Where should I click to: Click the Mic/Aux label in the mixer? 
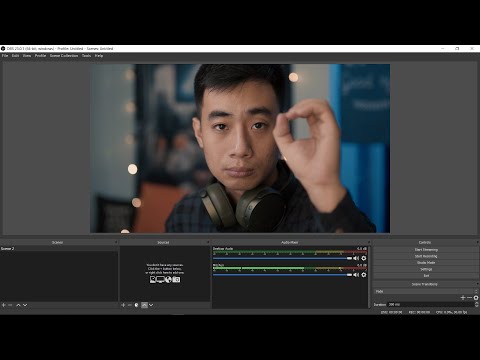[219, 265]
